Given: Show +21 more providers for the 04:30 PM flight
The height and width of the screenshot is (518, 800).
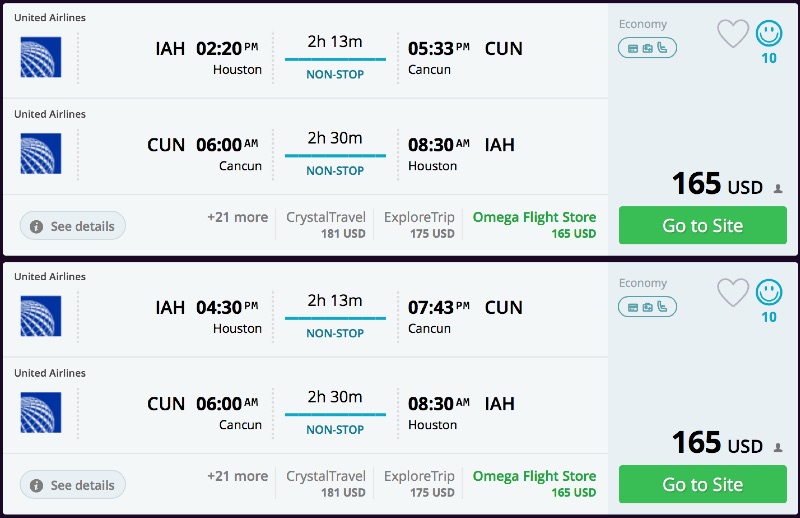Looking at the screenshot, I should tap(237, 476).
